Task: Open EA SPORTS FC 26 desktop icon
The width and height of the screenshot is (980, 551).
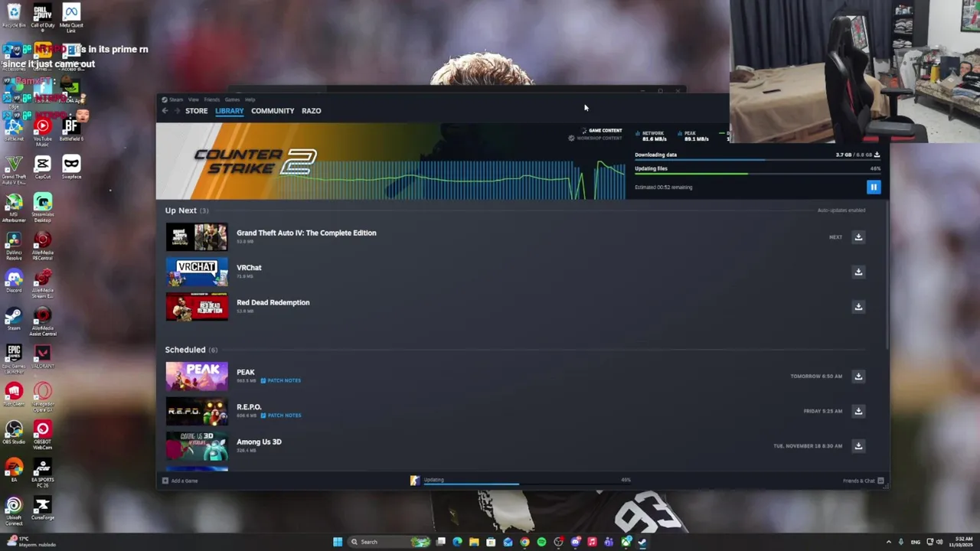Action: 43,471
